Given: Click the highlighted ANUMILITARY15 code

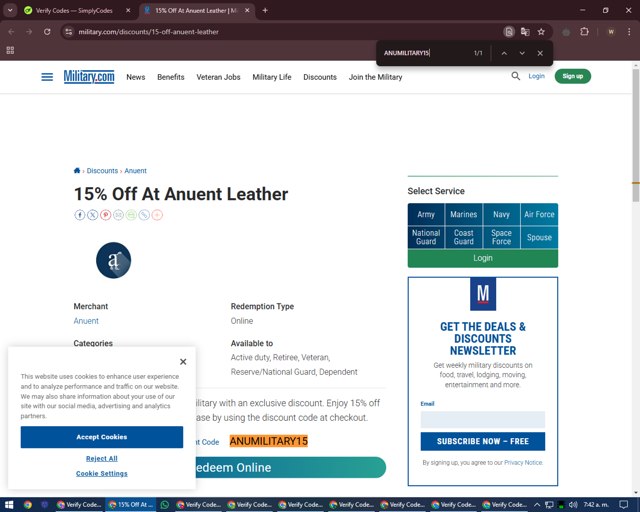Looking at the screenshot, I should click(269, 441).
